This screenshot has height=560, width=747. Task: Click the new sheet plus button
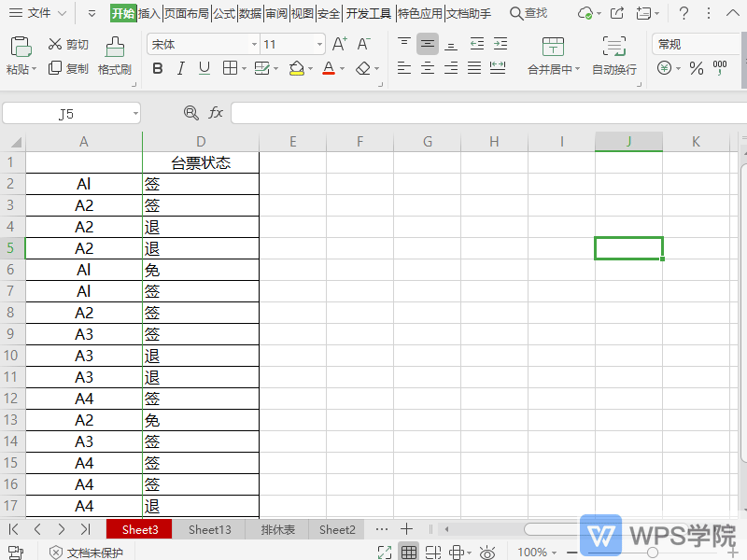point(407,529)
